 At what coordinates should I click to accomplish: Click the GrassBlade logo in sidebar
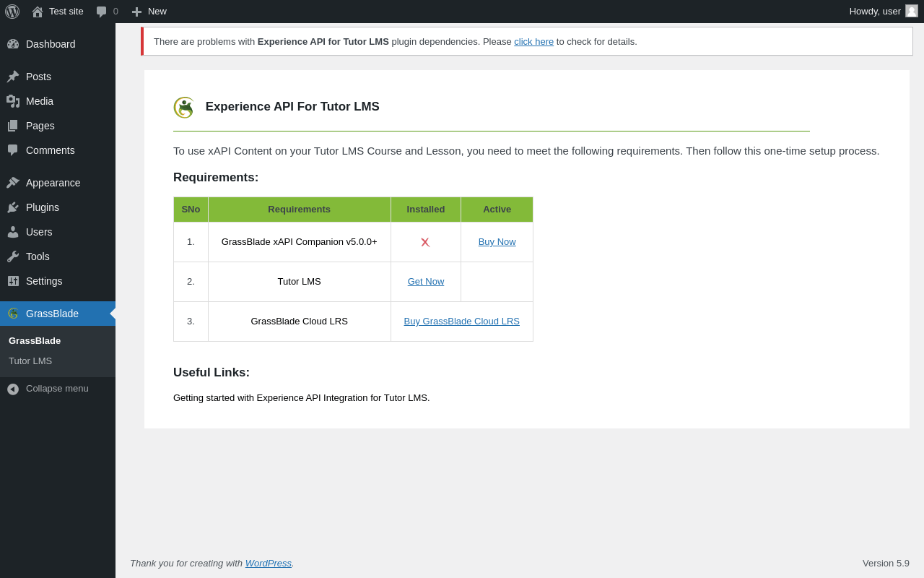tap(13, 314)
